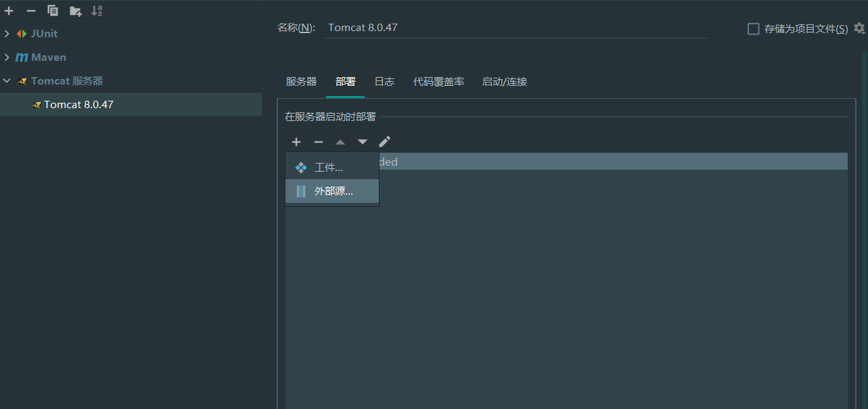Open the gear settings next to 存储为项目文件
Viewport: 868px width, 409px height.
(859, 28)
